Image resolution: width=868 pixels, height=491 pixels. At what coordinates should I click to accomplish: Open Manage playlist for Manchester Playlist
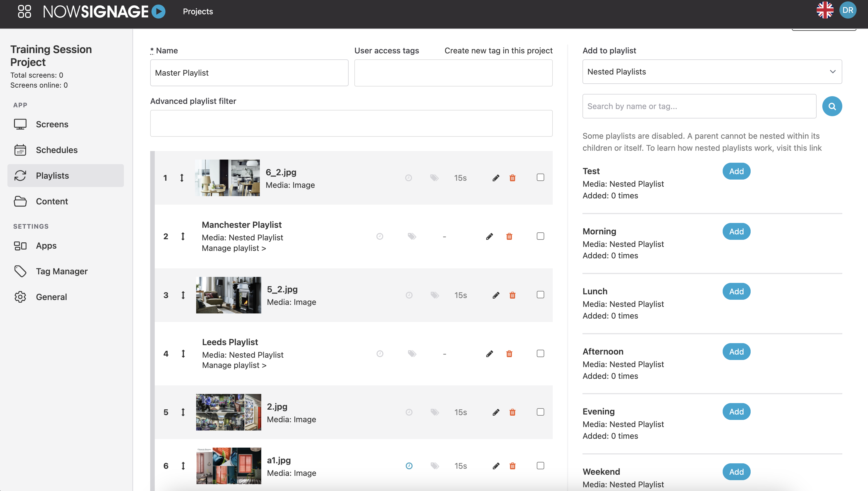tap(234, 248)
